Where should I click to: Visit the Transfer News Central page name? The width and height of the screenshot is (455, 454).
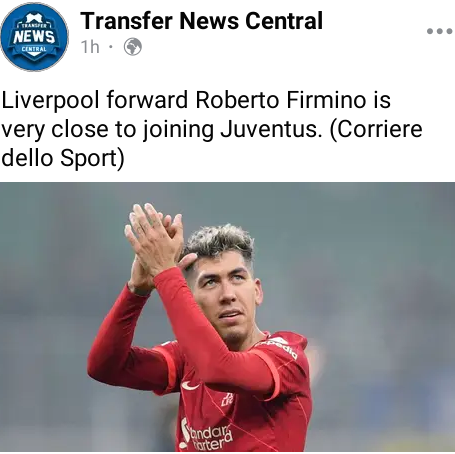coord(201,21)
